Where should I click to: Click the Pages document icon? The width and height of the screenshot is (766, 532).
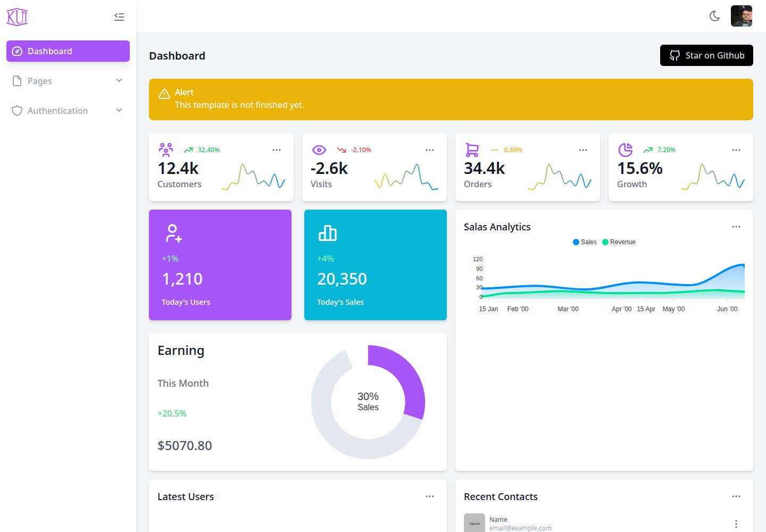point(17,81)
